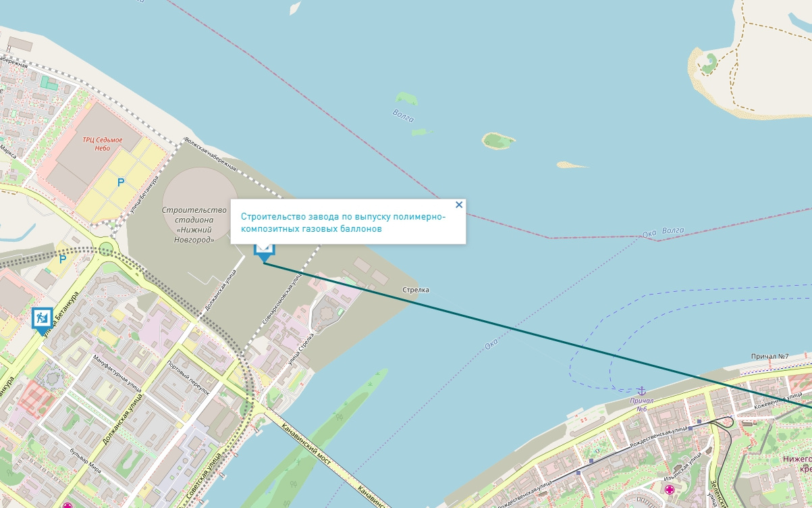
Task: Open the polymer-composite gas cylinders plant link
Action: [x=344, y=222]
